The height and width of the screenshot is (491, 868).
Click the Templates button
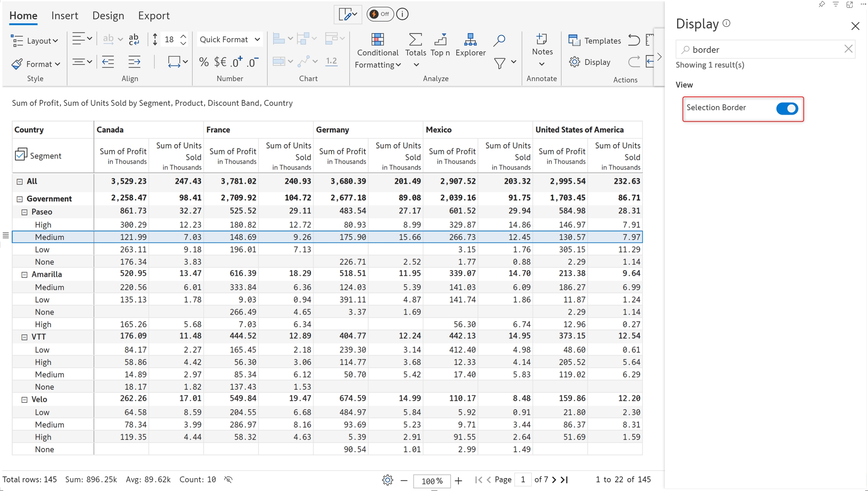pos(595,41)
